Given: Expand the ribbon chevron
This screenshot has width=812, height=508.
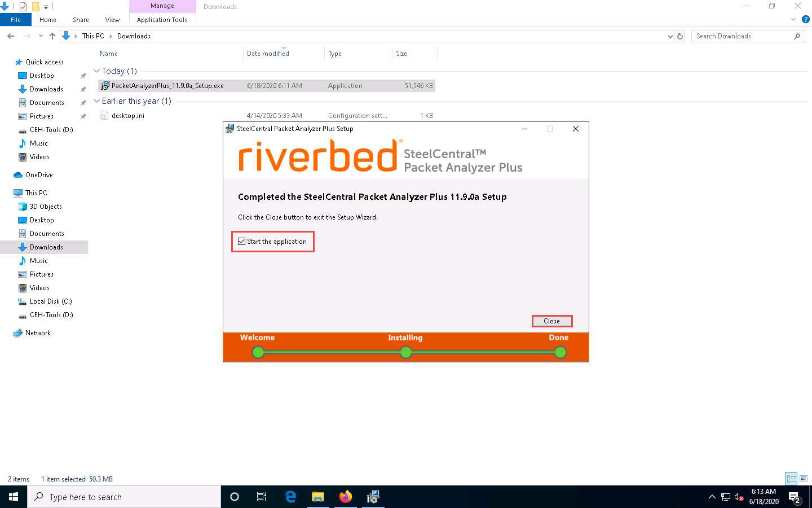Looking at the screenshot, I should 793,20.
